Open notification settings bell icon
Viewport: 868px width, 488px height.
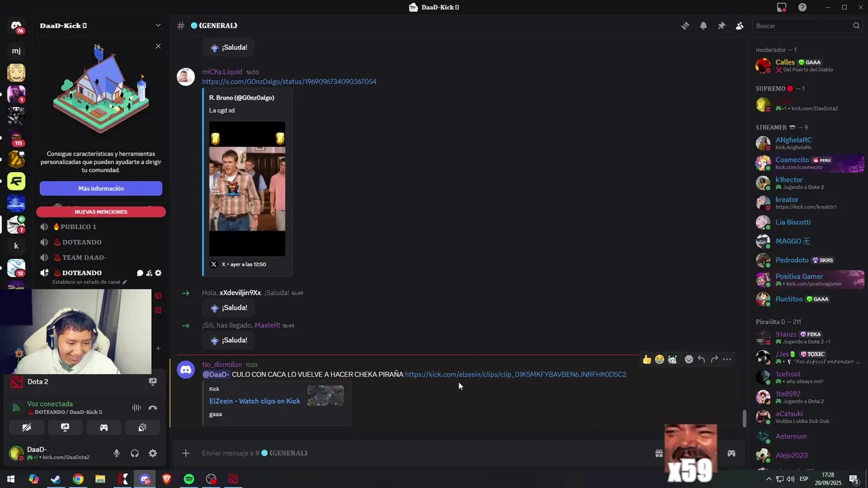pos(703,26)
